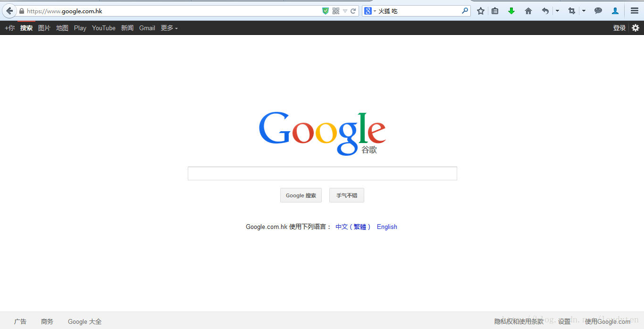Open the address bar history dropdown arrow
Image resolution: width=644 pixels, height=329 pixels.
(345, 11)
